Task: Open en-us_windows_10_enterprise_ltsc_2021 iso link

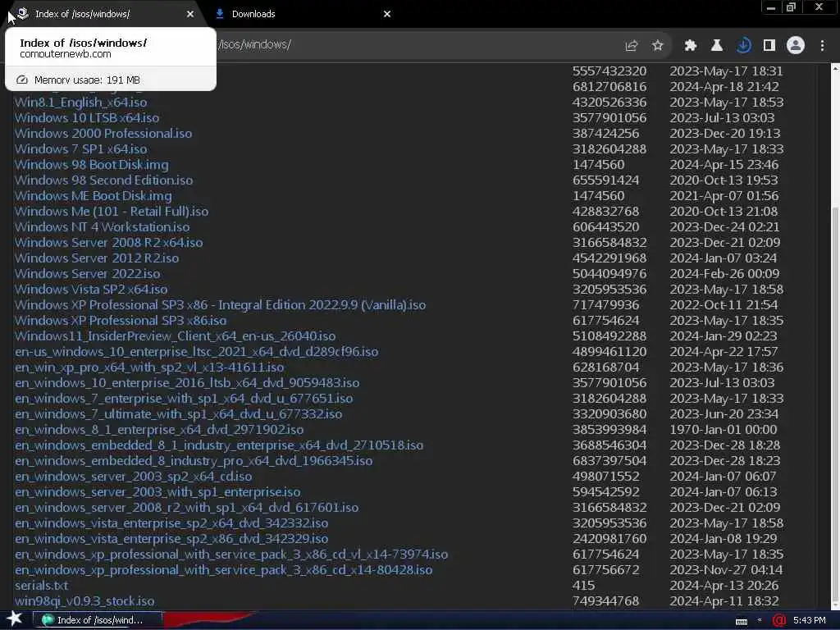Action: coord(197,351)
